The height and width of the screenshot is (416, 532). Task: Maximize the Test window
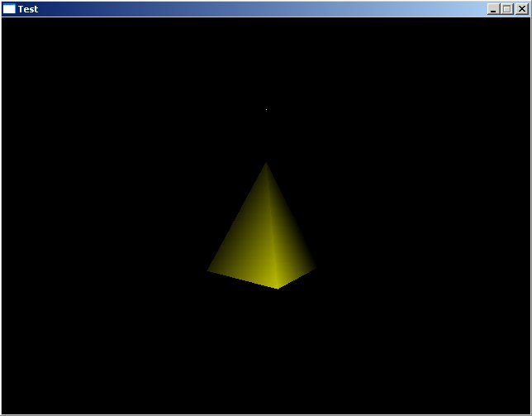point(507,9)
